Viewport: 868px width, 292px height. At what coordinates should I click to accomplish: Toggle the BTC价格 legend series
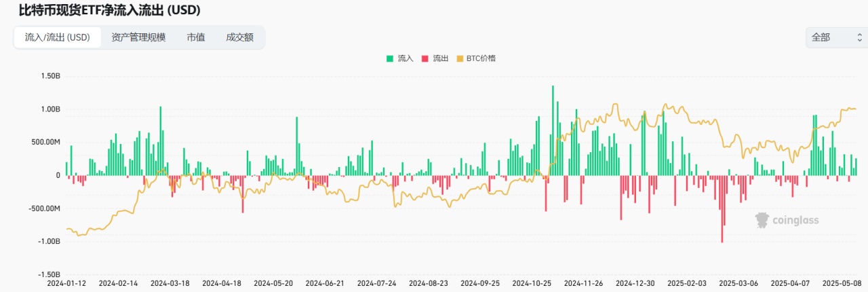point(475,58)
